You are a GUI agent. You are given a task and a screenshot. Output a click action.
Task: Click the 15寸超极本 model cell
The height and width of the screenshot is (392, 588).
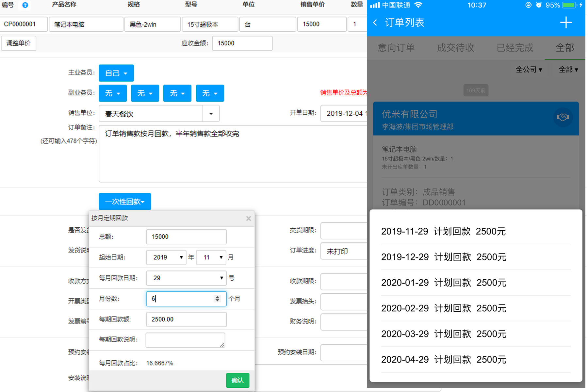coord(210,24)
